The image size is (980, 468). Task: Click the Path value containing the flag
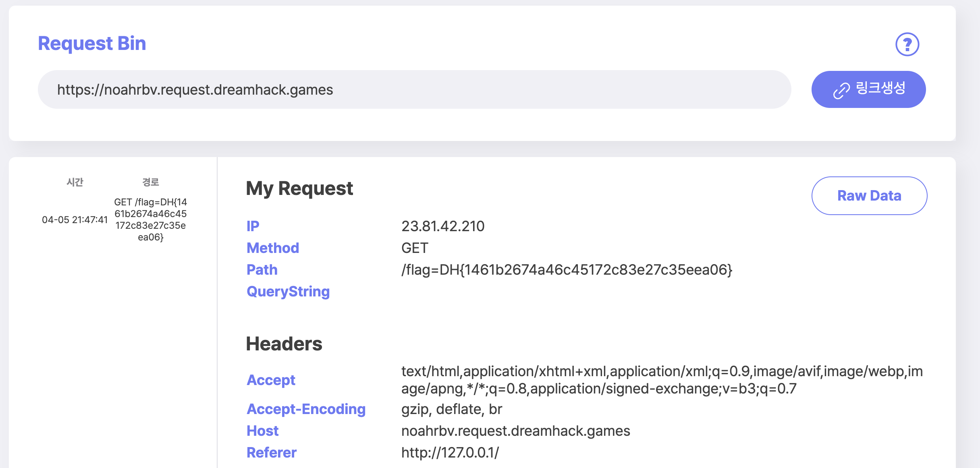(567, 270)
